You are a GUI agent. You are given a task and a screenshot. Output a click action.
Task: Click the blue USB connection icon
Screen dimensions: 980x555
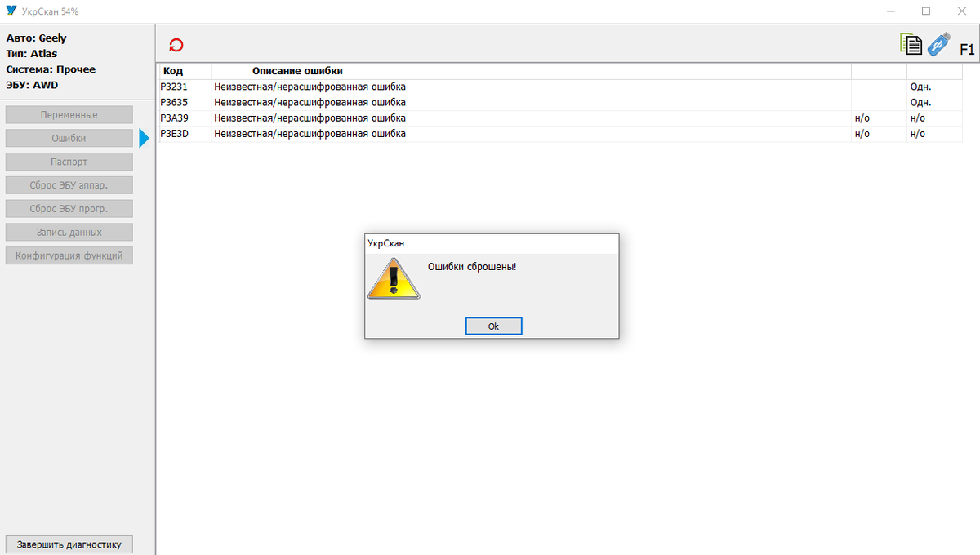(x=938, y=45)
